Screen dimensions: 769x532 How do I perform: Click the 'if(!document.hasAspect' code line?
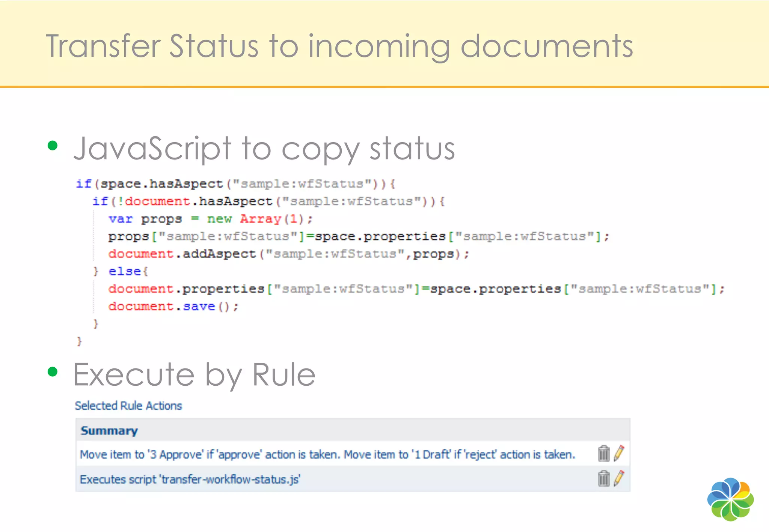[268, 201]
